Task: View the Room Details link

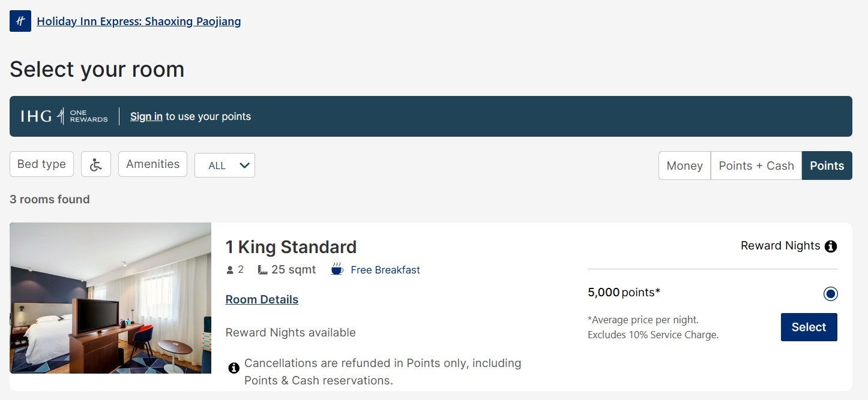Action: [262, 299]
